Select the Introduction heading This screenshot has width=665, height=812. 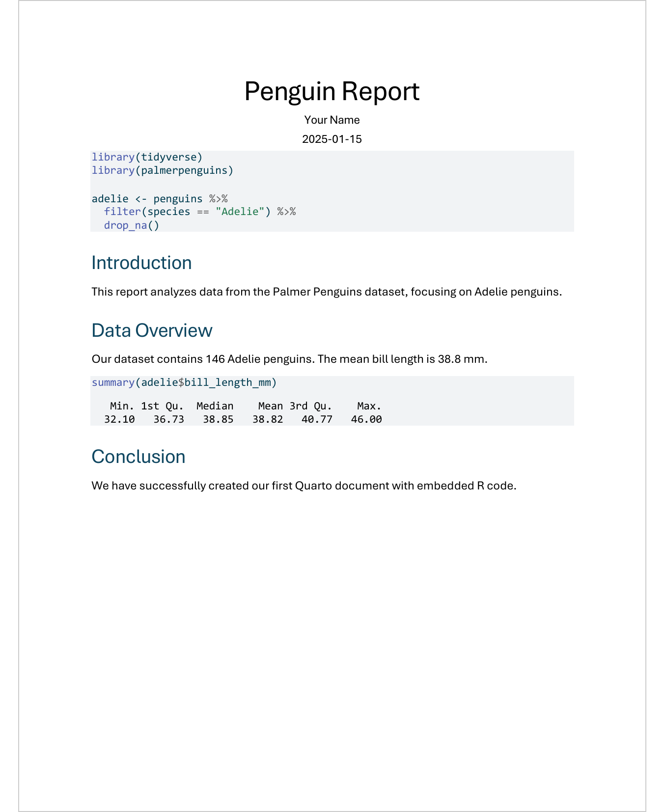(141, 263)
